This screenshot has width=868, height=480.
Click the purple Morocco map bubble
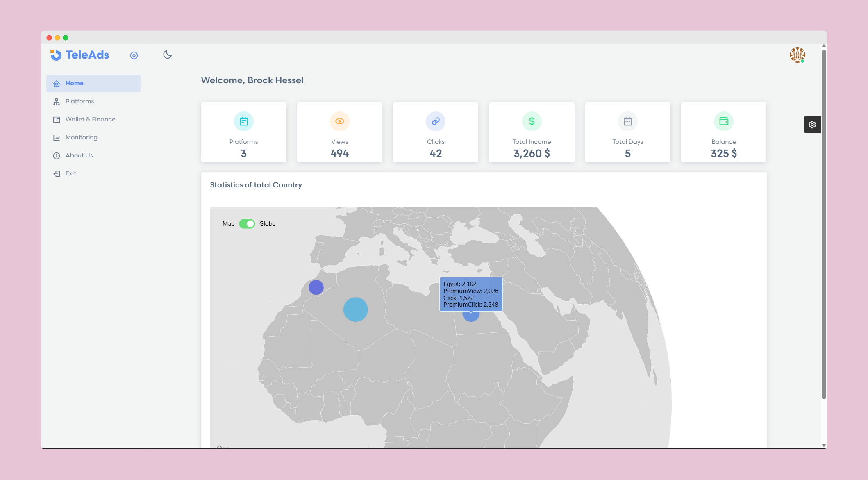(x=316, y=287)
